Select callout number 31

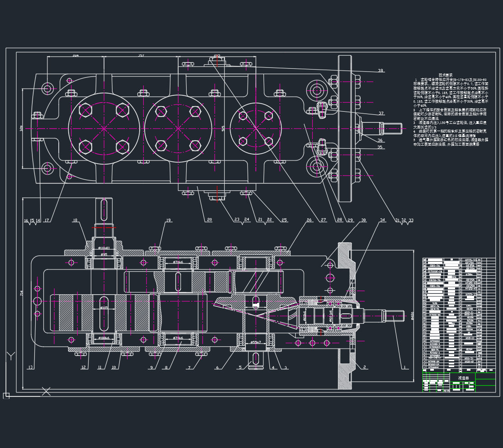point(397,220)
